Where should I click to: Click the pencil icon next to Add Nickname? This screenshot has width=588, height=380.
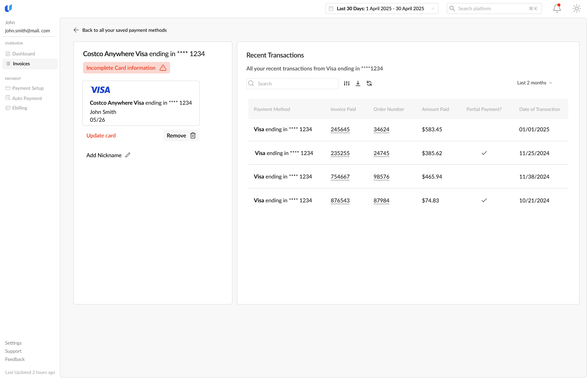coord(128,155)
